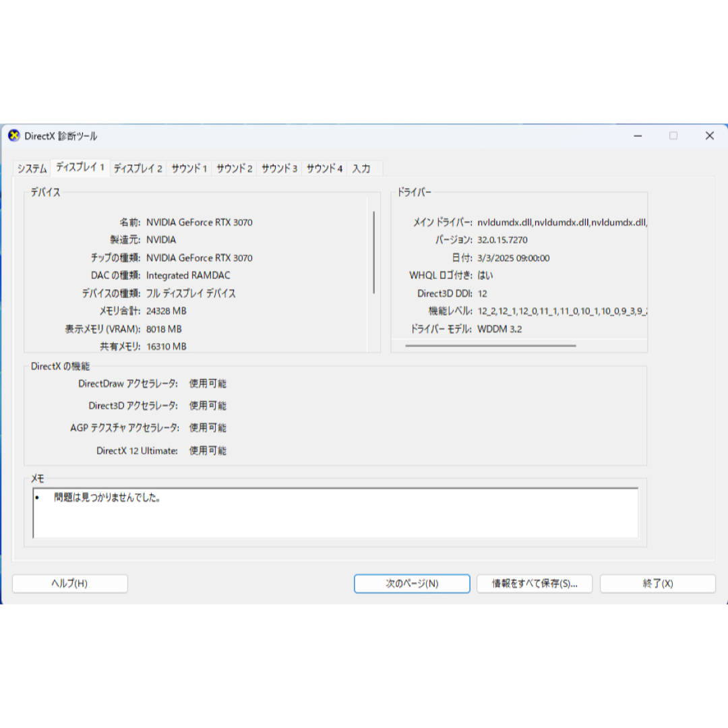Click the main driver nvldumdx.dll value

coord(562,222)
